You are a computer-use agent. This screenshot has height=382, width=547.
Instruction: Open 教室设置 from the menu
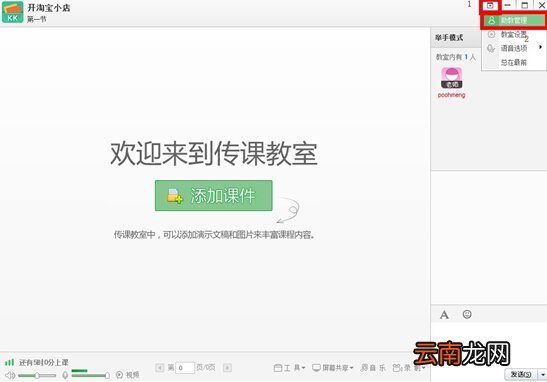click(x=514, y=34)
